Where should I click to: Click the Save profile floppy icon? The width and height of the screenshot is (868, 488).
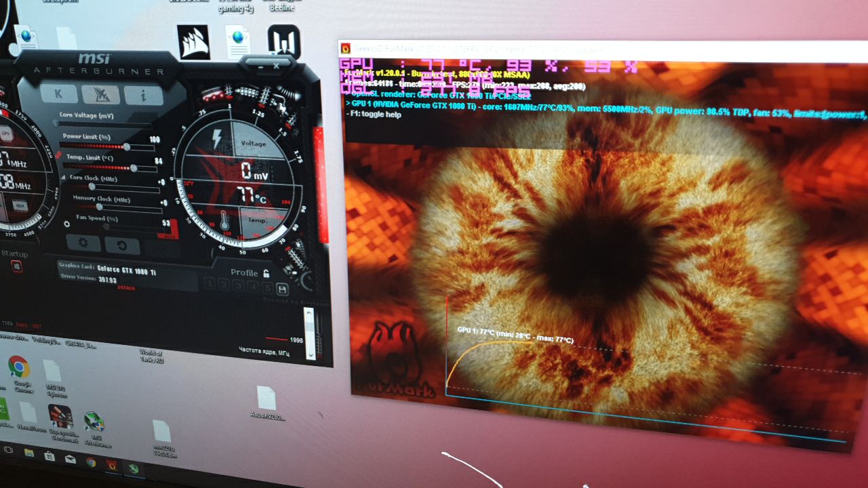(x=282, y=290)
